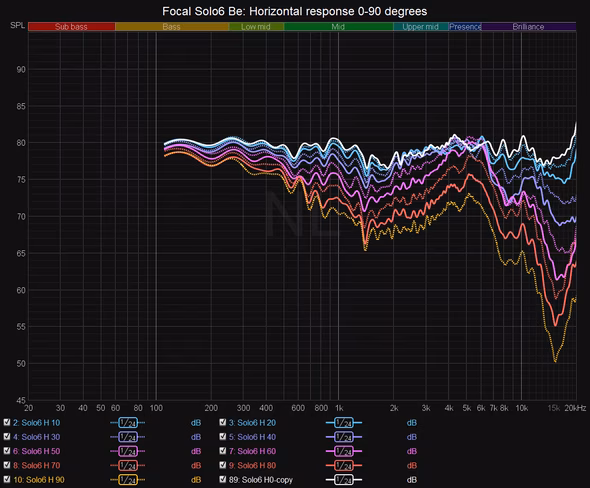The image size is (590, 488).
Task: Click the 10k frequency axis label
Action: click(x=522, y=408)
